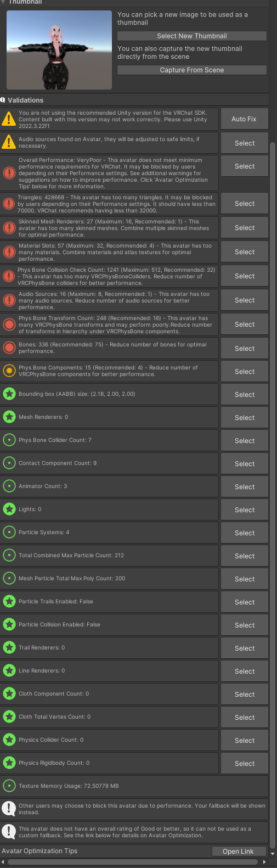Click Select New Thumbnail
The height and width of the screenshot is (868, 277).
tap(192, 36)
